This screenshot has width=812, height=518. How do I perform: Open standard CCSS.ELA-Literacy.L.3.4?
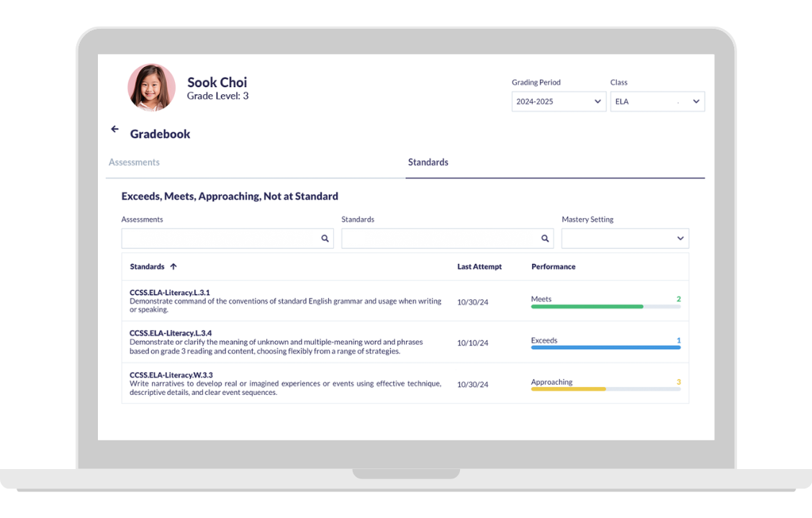pos(171,333)
